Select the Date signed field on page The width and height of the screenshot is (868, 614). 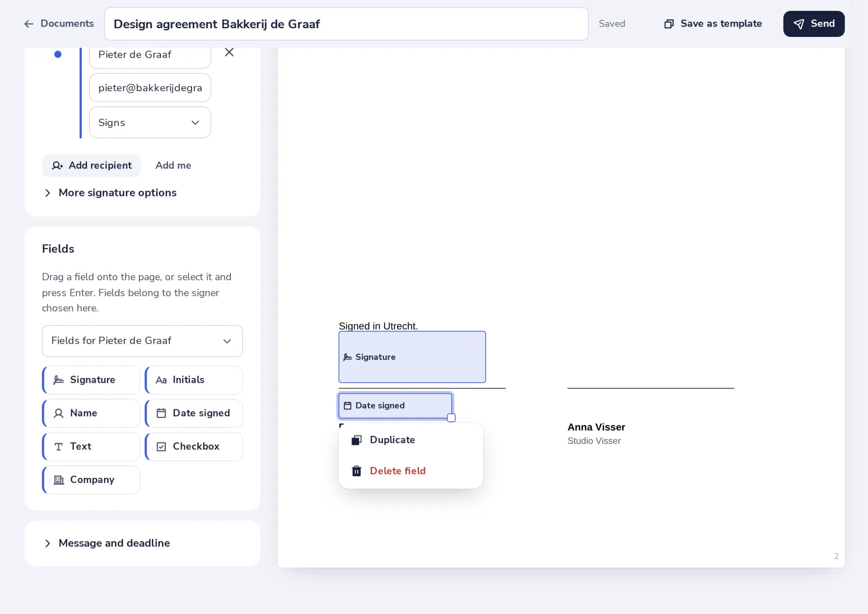[395, 406]
